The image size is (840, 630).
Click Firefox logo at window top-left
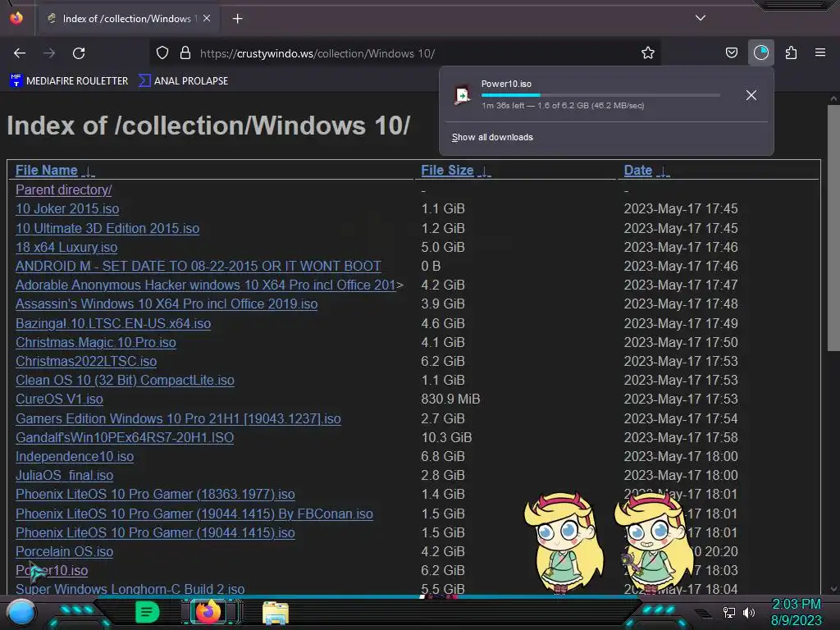[16, 18]
